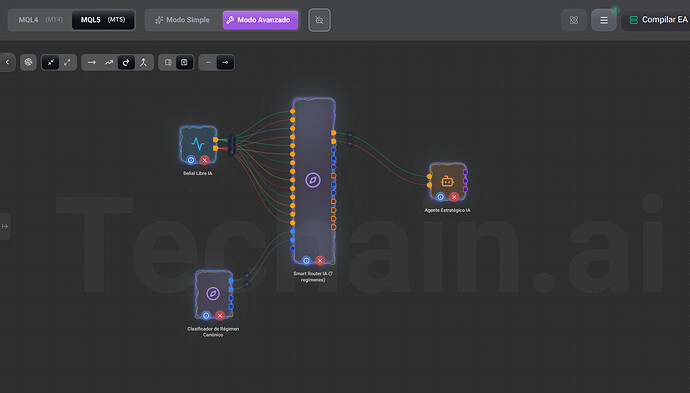Click the Señal Libre IA label
The height and width of the screenshot is (393, 690).
click(198, 173)
